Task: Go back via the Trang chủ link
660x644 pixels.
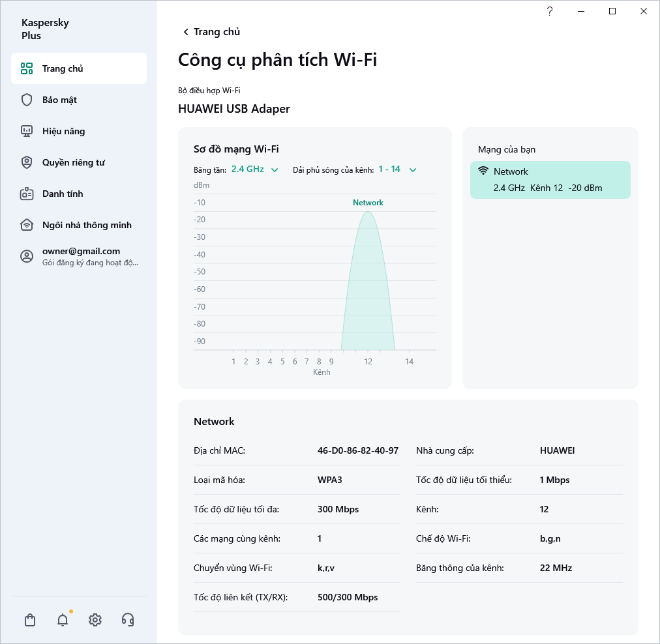Action: pyautogui.click(x=211, y=31)
